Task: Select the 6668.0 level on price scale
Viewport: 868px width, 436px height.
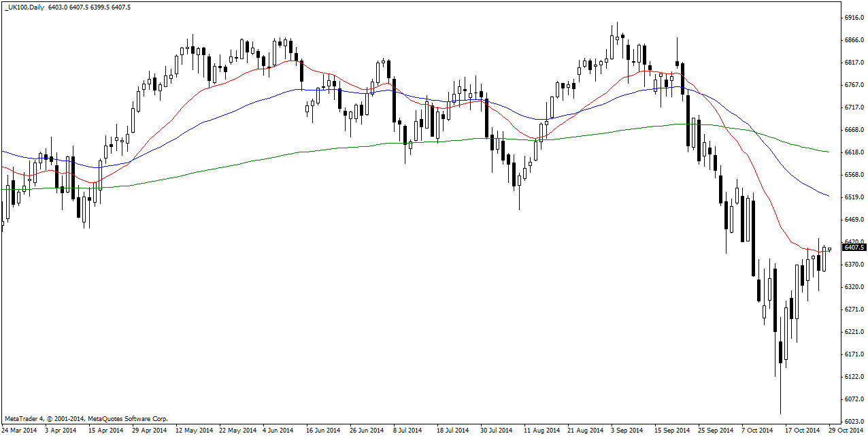Action: 854,130
